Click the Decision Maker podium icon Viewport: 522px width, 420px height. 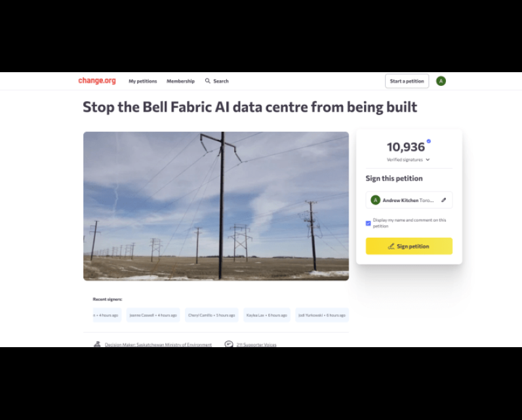(97, 344)
